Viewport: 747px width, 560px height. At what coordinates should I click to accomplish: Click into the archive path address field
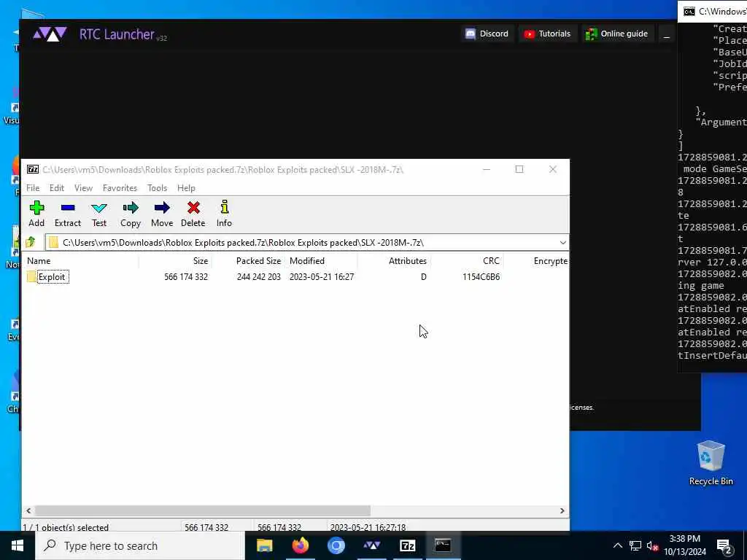click(305, 242)
